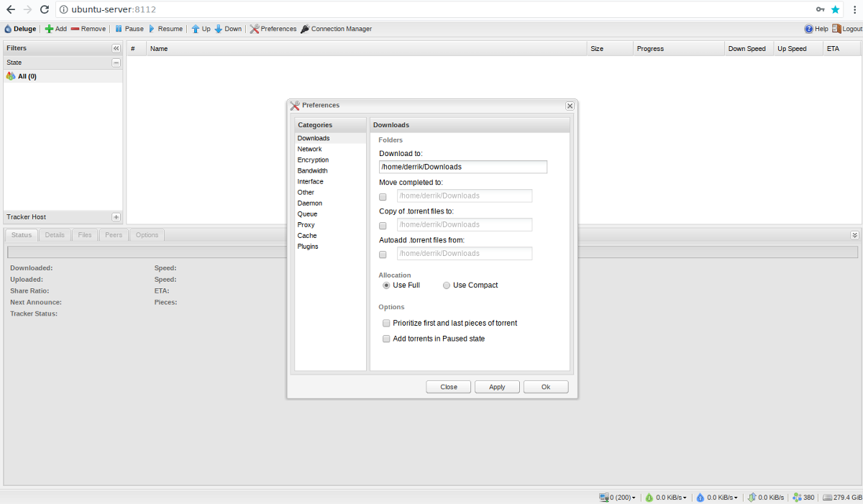Select the Cache category
Viewport: 863px width, 504px height.
click(330, 235)
